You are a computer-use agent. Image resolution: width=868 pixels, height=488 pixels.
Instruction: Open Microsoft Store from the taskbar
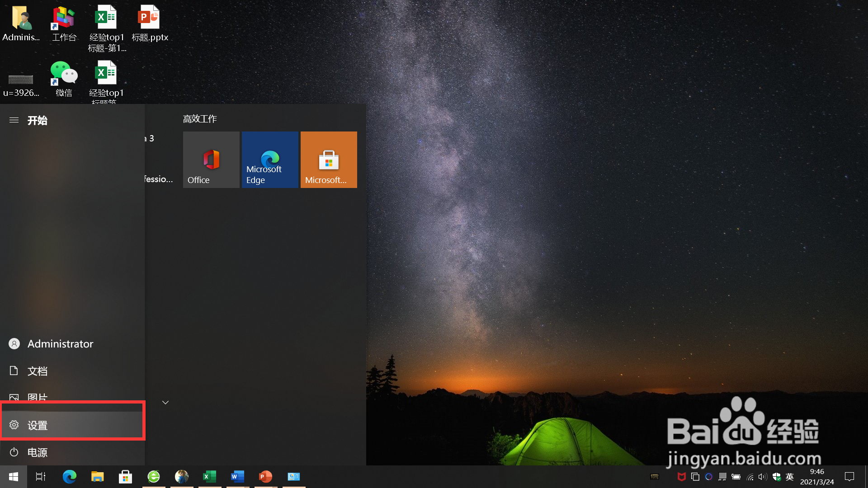tap(125, 476)
